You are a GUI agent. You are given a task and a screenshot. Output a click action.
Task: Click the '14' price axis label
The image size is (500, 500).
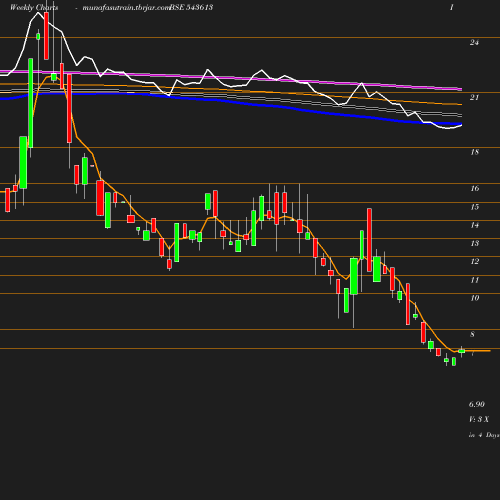475,225
